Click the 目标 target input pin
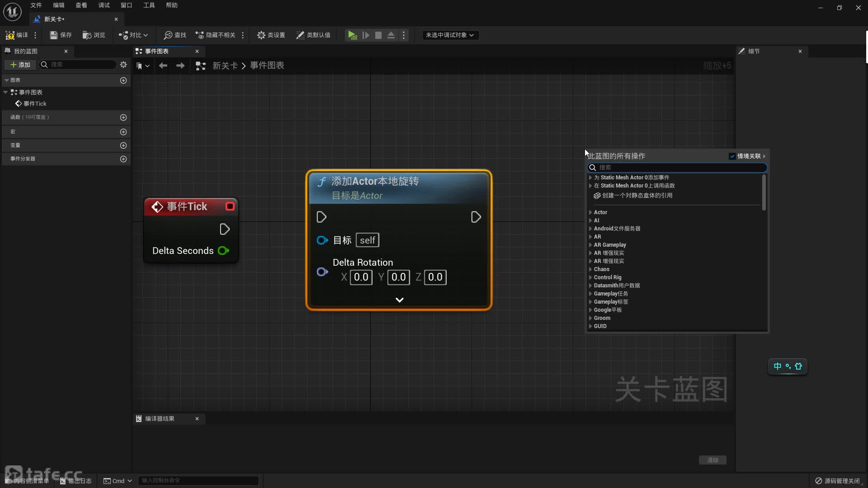This screenshot has width=868, height=488. tap(322, 240)
